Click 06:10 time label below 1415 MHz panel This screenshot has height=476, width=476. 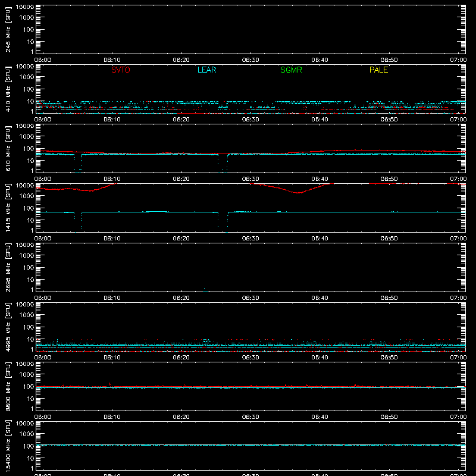tap(112, 239)
